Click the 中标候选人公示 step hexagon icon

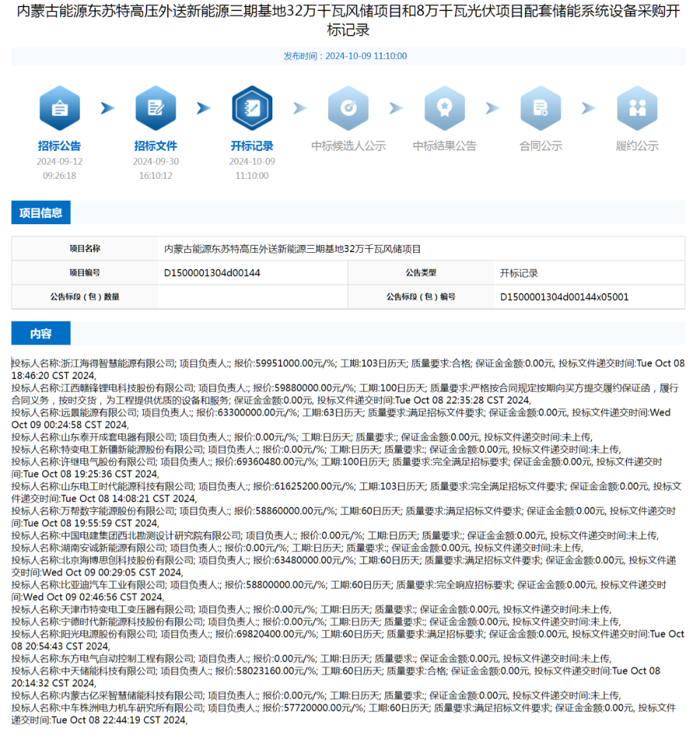pos(348,108)
